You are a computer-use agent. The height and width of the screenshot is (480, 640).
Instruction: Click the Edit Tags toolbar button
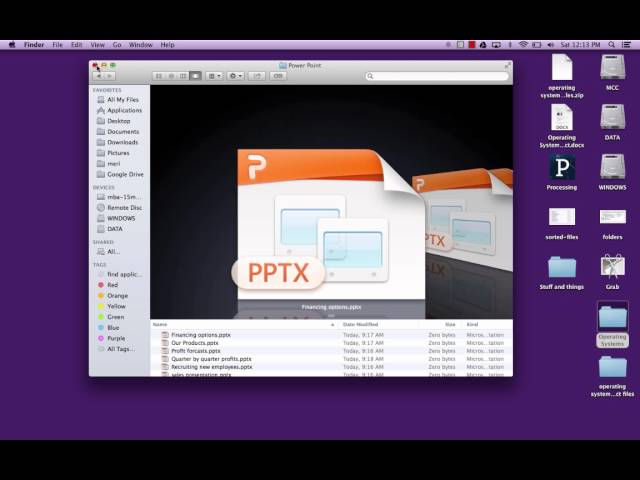(278, 76)
